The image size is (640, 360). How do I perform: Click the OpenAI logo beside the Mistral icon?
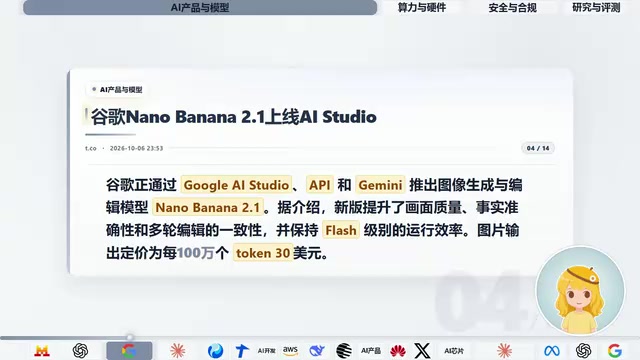pos(80,351)
